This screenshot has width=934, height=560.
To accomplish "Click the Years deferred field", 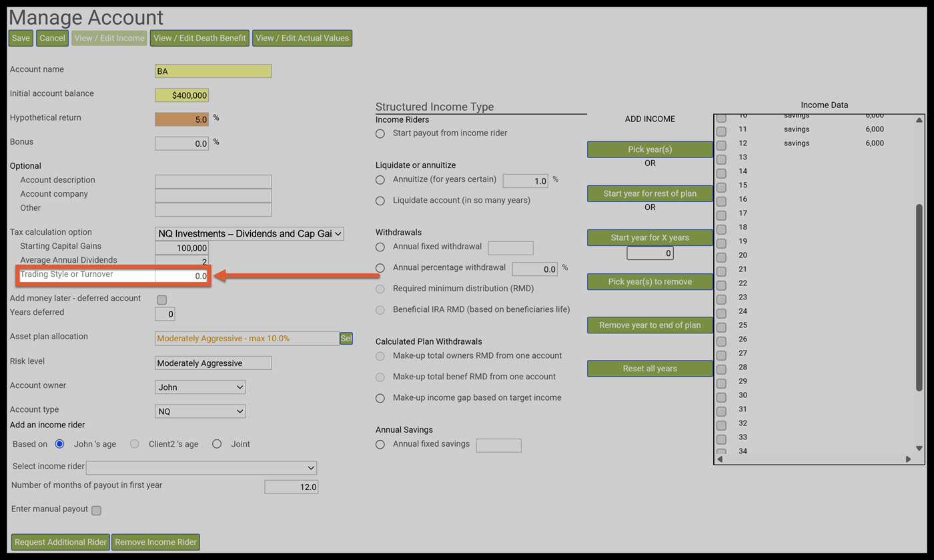I will click(x=165, y=314).
